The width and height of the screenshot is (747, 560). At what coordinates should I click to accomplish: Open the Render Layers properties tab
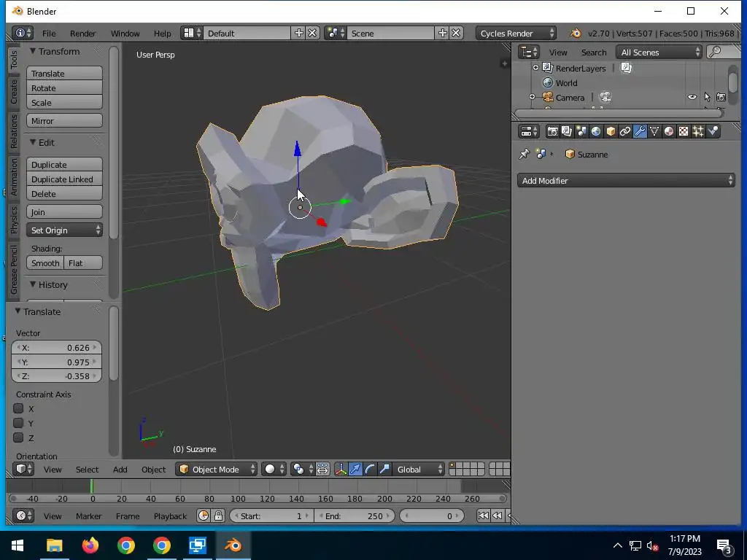click(567, 131)
